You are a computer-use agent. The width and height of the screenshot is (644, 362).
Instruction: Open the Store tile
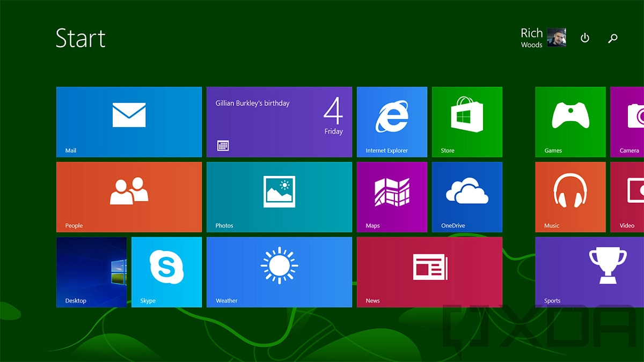click(x=467, y=122)
